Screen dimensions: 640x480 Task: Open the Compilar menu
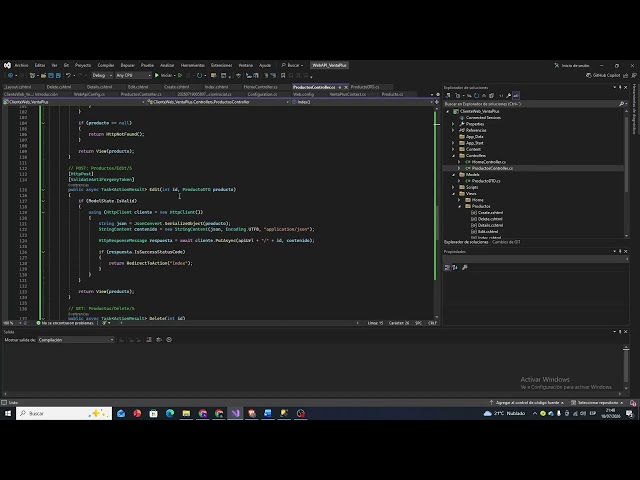(106, 65)
